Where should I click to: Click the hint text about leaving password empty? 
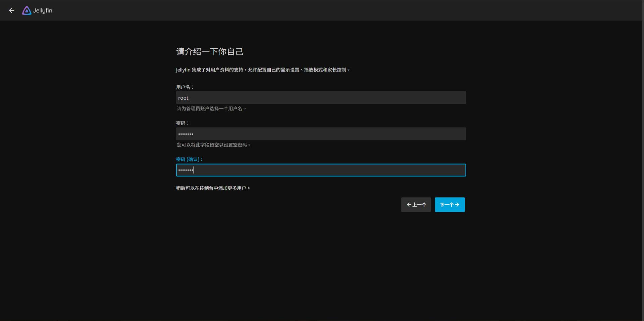pyautogui.click(x=214, y=145)
